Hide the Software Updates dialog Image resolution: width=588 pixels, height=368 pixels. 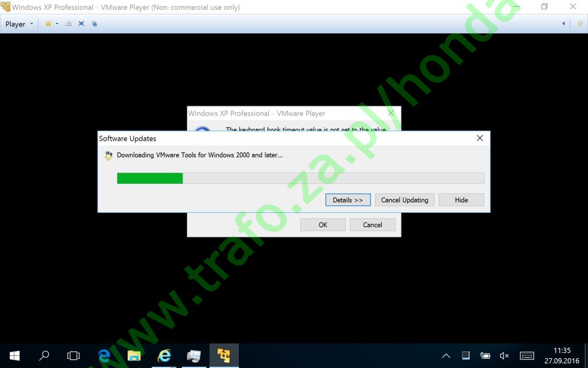tap(461, 200)
